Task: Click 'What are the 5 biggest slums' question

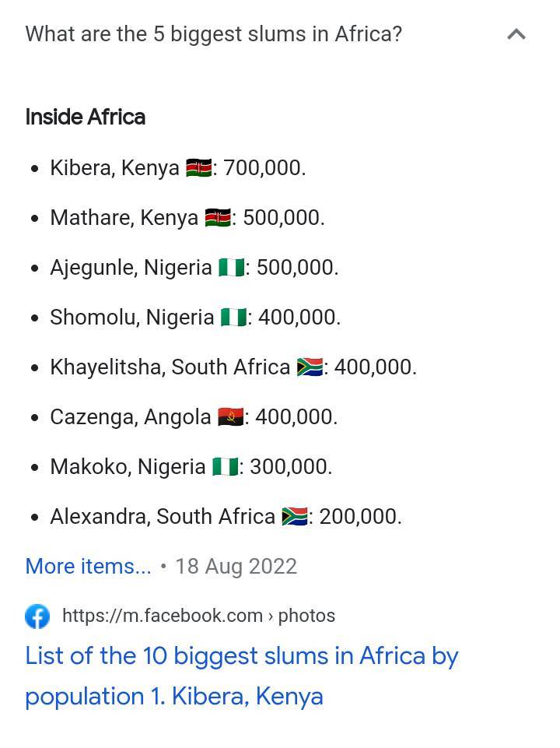Action: (x=214, y=35)
